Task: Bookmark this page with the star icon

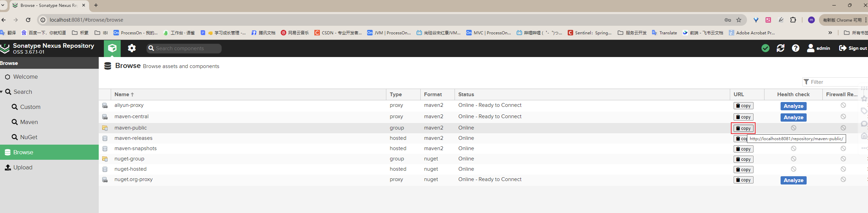Action: [739, 20]
